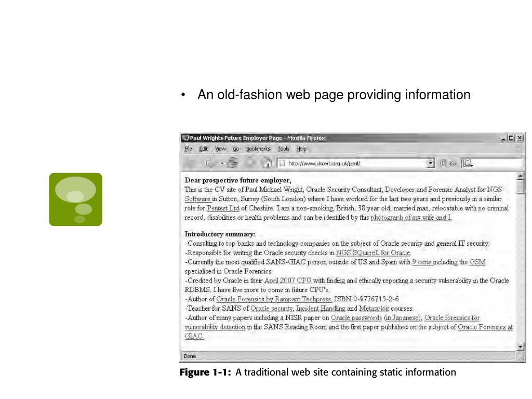Open the View menu
532x399 pixels.
(220, 149)
